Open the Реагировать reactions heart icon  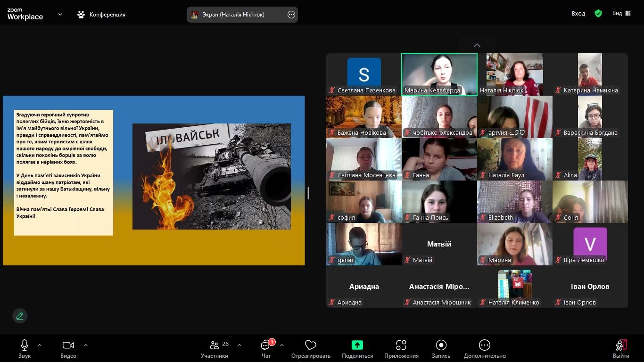(x=311, y=345)
